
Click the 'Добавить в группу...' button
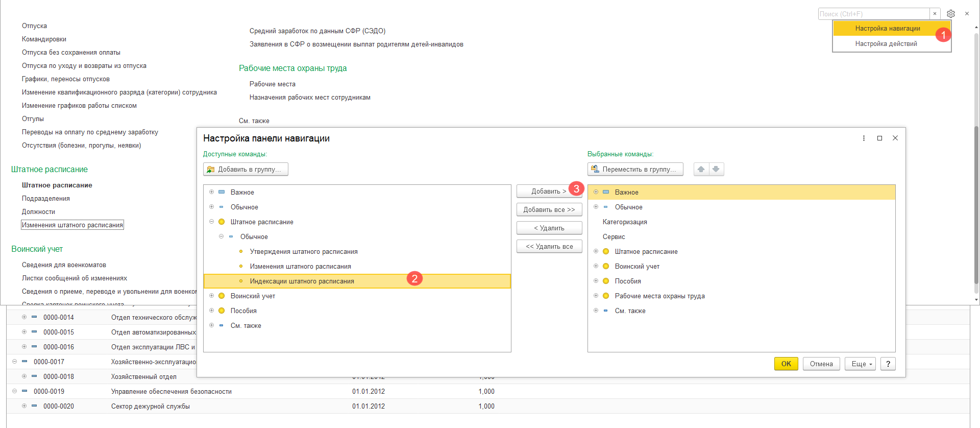pyautogui.click(x=246, y=169)
